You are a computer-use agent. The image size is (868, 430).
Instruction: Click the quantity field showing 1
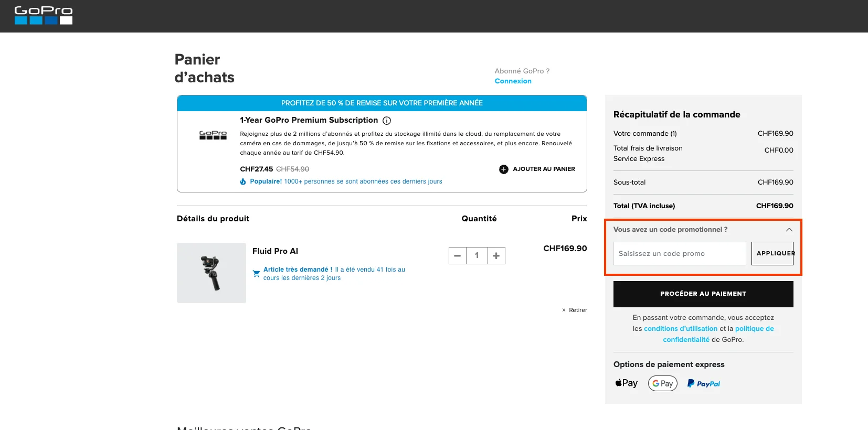click(477, 255)
